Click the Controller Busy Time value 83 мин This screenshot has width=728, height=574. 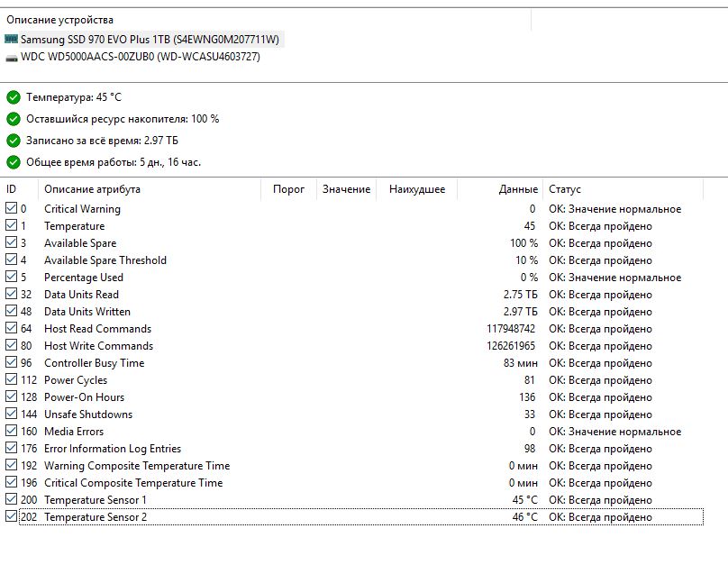pos(521,363)
